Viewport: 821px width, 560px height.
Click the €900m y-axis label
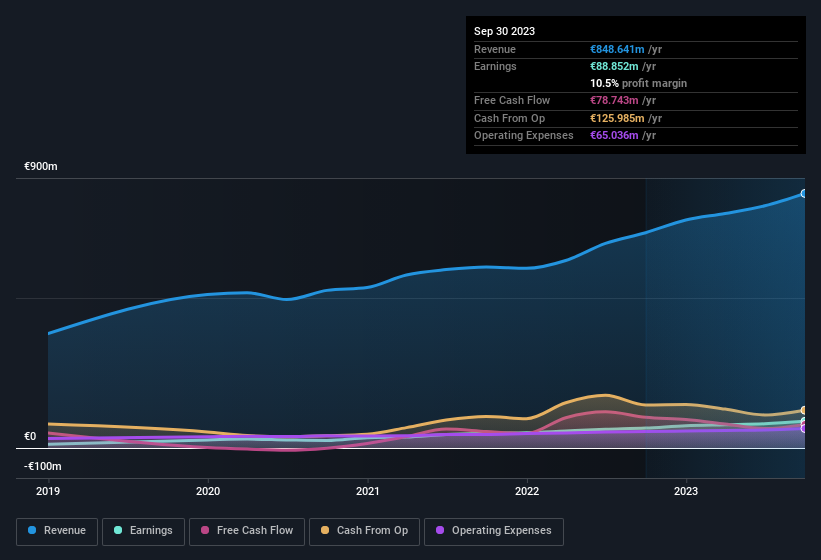[41, 166]
